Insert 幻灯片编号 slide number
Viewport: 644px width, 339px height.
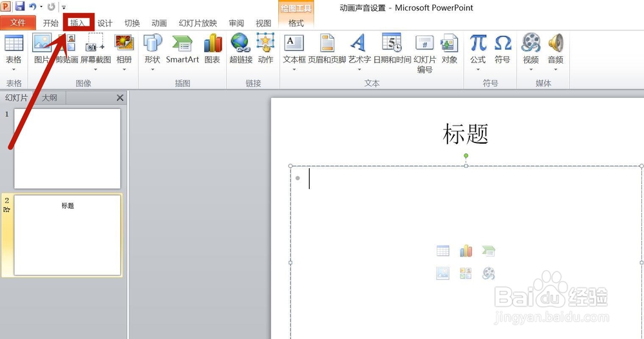click(424, 54)
